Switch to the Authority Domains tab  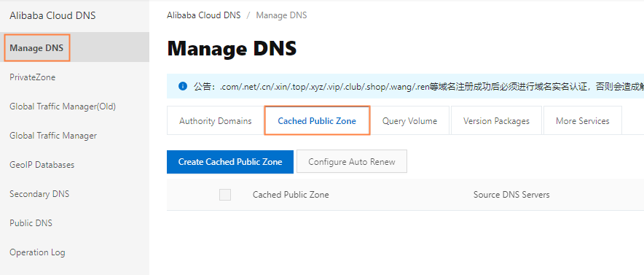(x=215, y=121)
